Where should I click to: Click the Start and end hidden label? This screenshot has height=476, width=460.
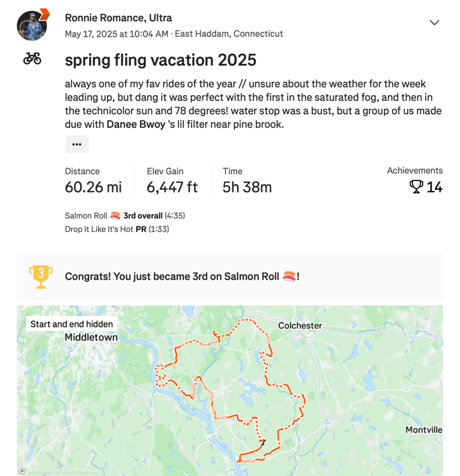click(x=72, y=324)
